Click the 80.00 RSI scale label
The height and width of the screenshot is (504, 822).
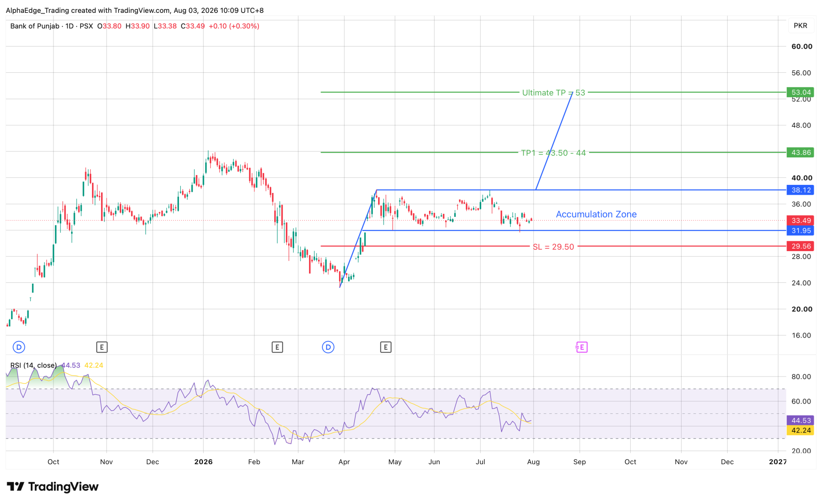coord(801,377)
